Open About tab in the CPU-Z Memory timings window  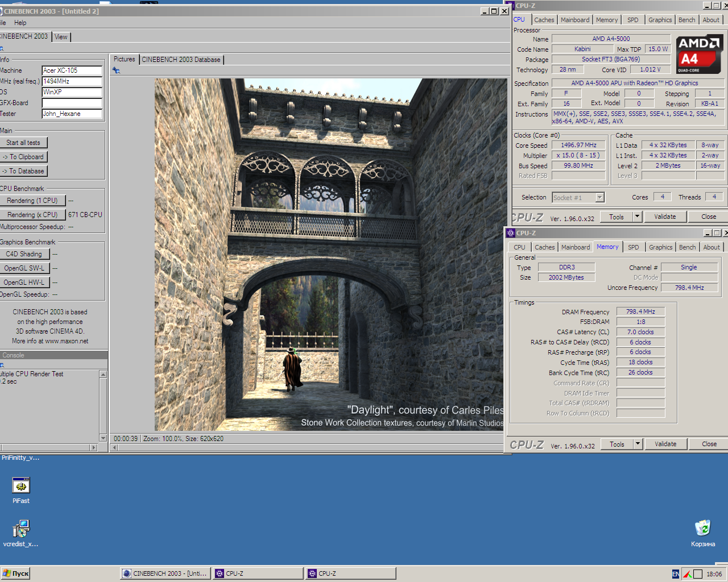pyautogui.click(x=712, y=247)
